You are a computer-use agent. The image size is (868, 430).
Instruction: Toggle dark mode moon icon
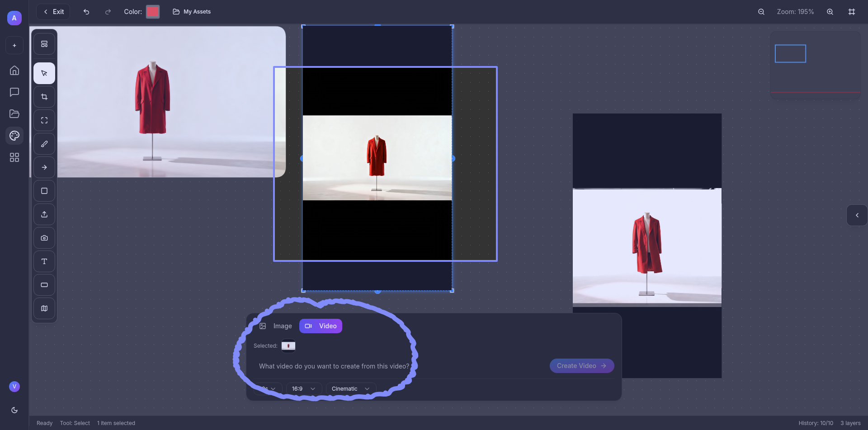point(14,410)
